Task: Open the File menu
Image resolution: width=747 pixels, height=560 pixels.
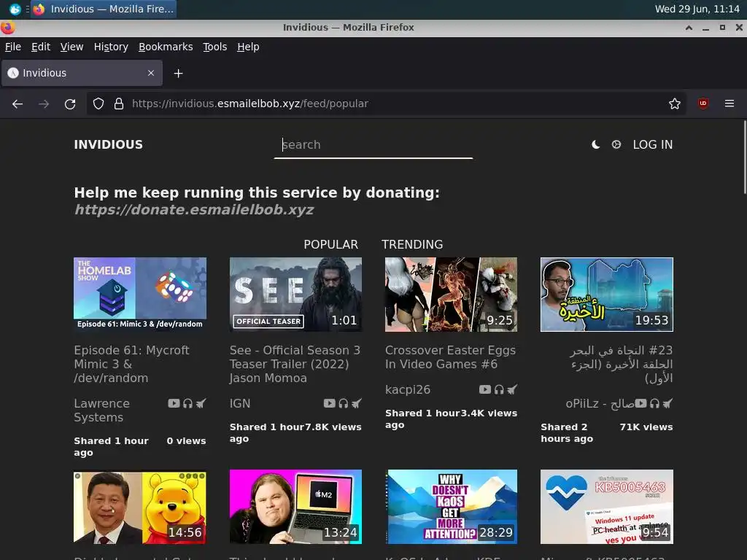Action: [x=13, y=47]
